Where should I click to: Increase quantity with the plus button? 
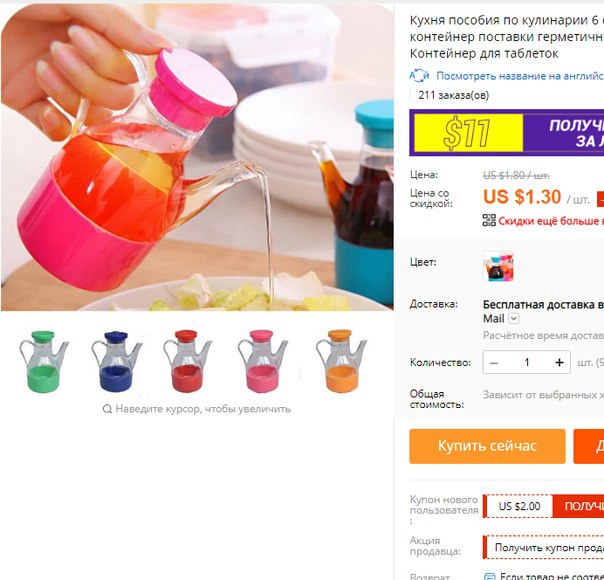pos(559,362)
